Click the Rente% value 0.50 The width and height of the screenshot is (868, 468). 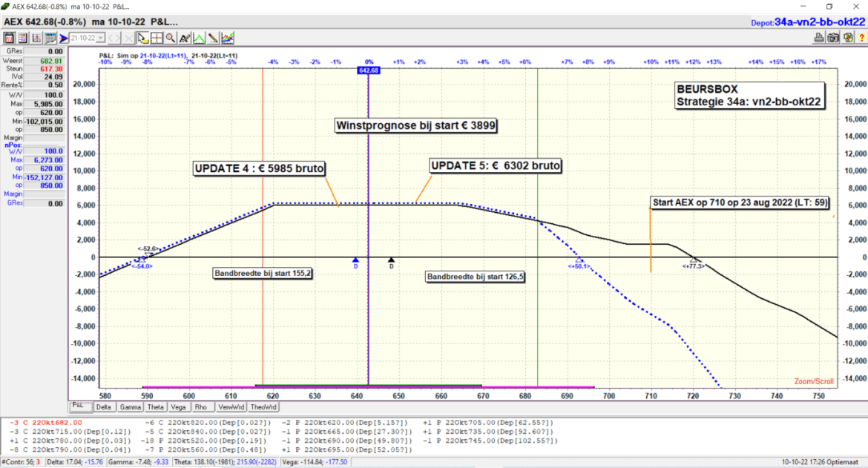pos(45,85)
